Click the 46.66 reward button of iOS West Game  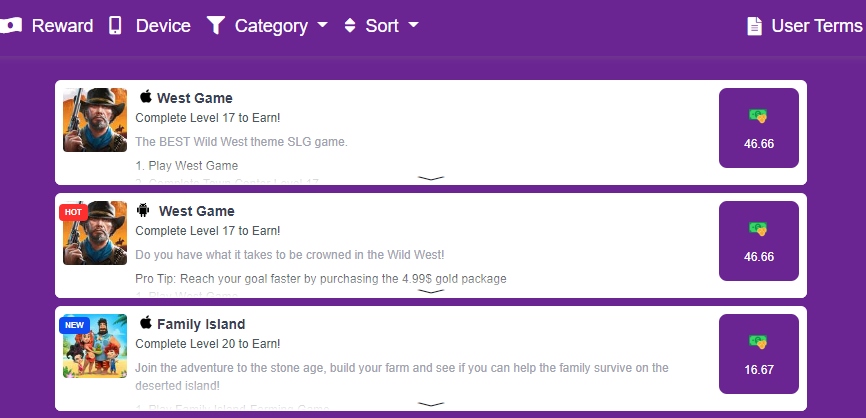coord(758,128)
